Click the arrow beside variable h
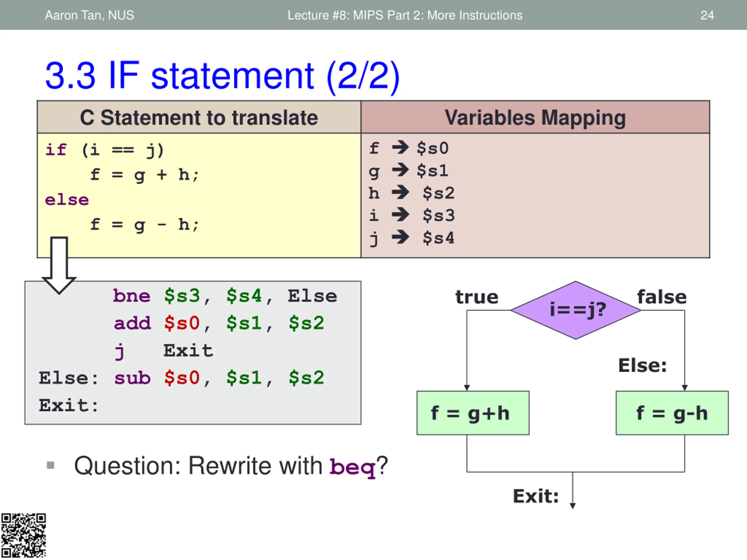Viewport: 747px width, 560px height. point(400,192)
